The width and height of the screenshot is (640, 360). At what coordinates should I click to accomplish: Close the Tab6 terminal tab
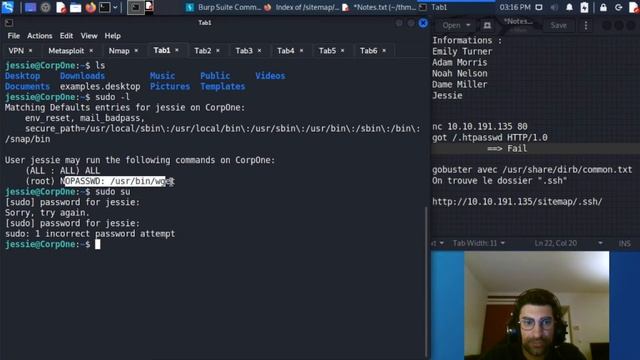(x=384, y=51)
